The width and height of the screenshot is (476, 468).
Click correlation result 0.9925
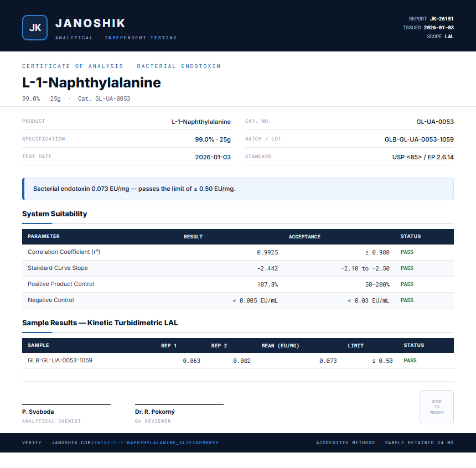[x=267, y=252]
